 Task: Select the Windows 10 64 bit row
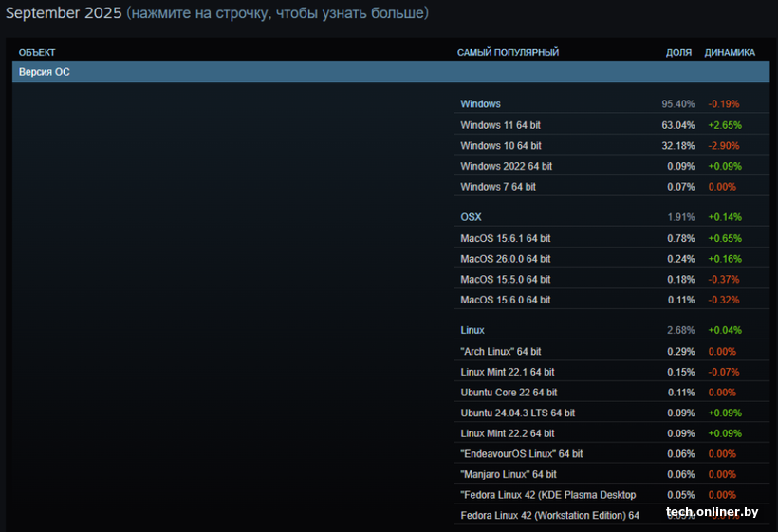click(612, 146)
